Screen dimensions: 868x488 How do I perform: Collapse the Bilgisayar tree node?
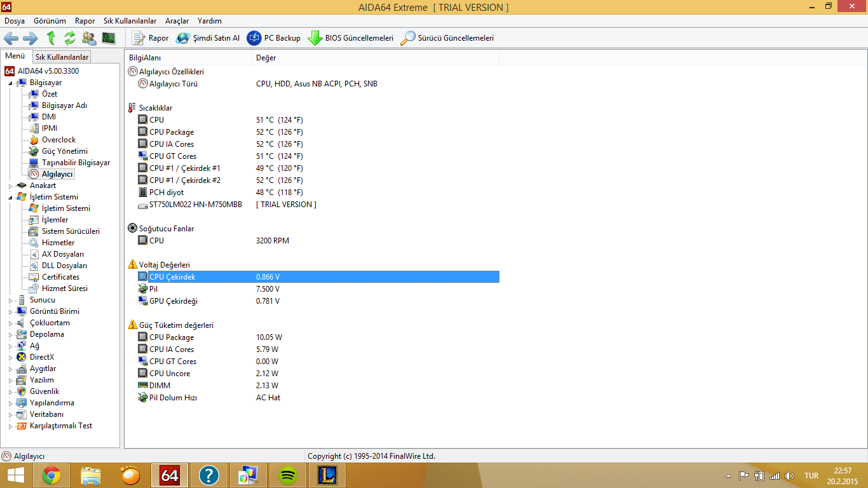coord(10,83)
